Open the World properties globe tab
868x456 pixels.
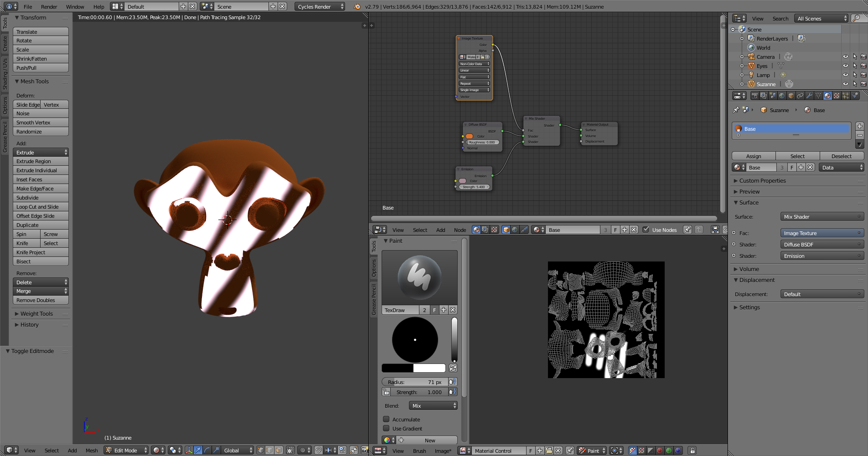[782, 96]
